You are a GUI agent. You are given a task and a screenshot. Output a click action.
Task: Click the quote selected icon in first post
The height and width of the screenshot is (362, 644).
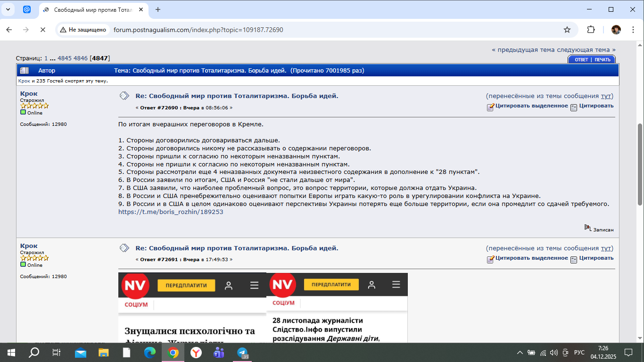coord(491,107)
